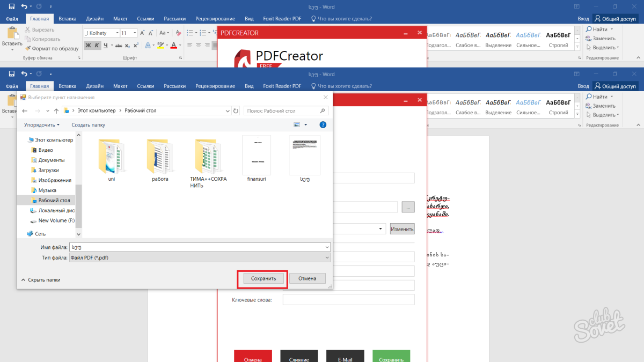This screenshot has height=362, width=644.
Task: Open the 'Упорядочить' dropdown menu
Action: [42, 125]
